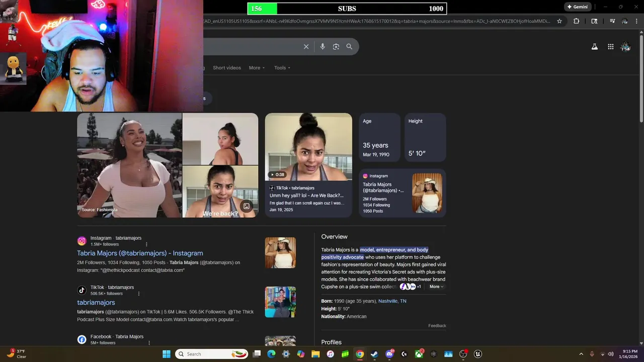Bookmark this page with the star icon
The width and height of the screenshot is (644, 362).
pyautogui.click(x=559, y=21)
